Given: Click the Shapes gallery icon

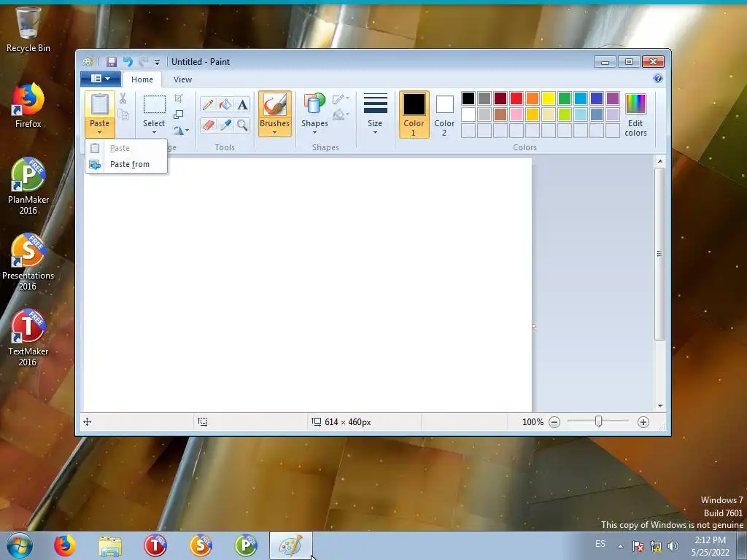Looking at the screenshot, I should coord(314,104).
